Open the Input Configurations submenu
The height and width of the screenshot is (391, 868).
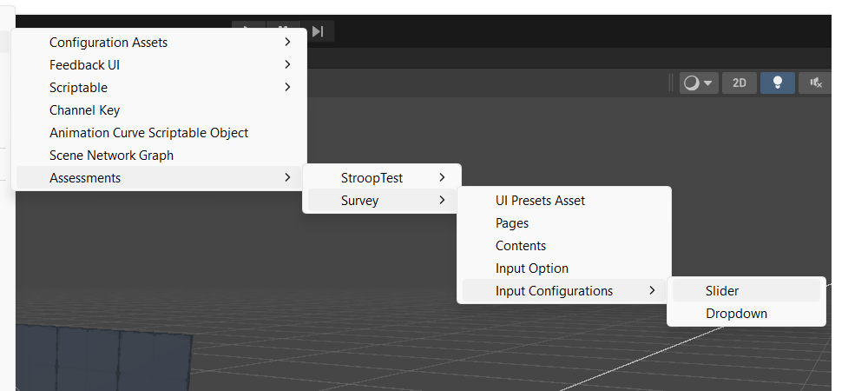click(x=564, y=291)
